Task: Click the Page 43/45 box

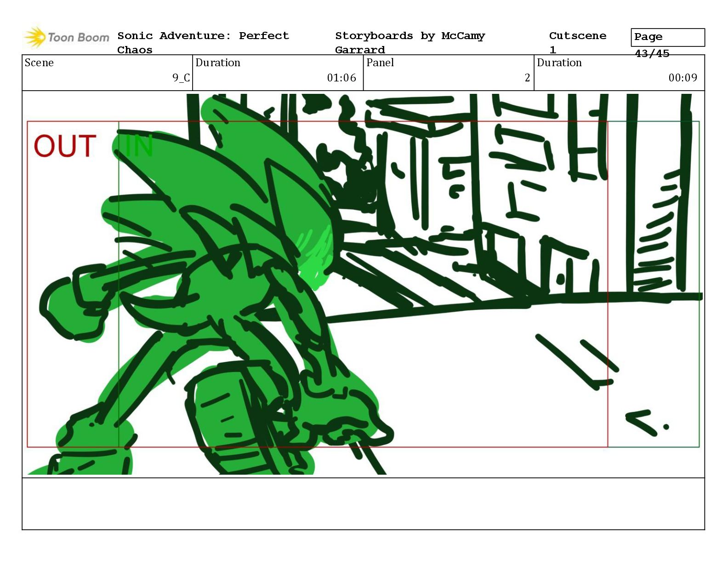Action: [668, 38]
